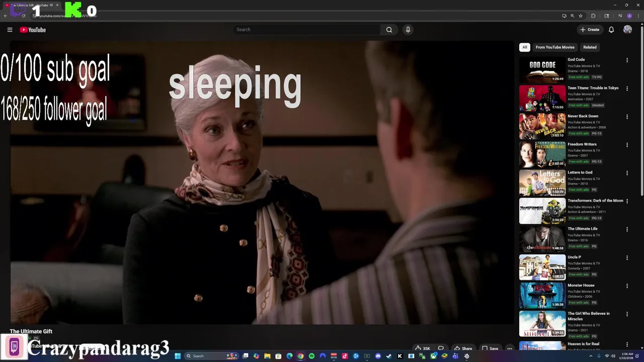Select the Related filter chip
The width and height of the screenshot is (644, 362).
tap(590, 47)
